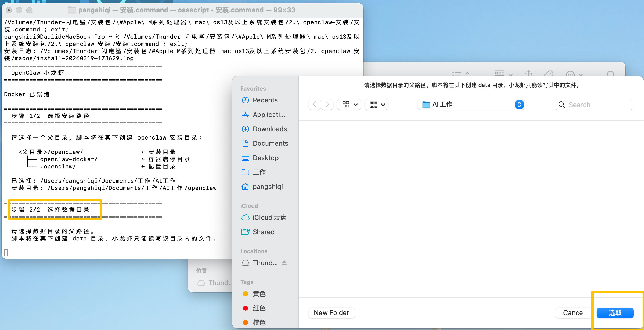
Task: Select the 工作 folder in Favorites
Action: tap(259, 172)
